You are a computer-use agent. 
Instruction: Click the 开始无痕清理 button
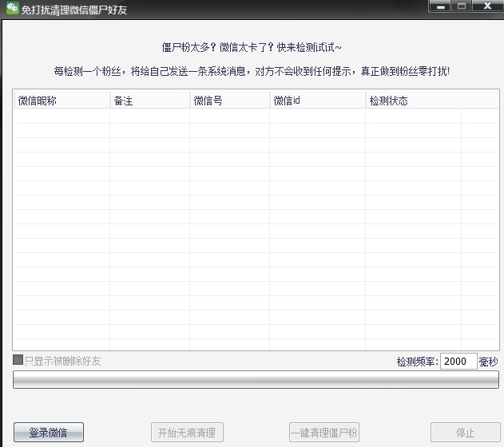tap(187, 432)
